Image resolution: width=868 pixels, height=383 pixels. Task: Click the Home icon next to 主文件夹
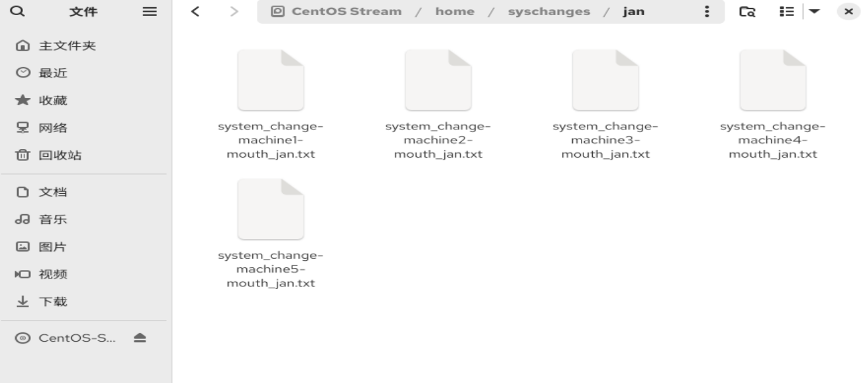pos(22,45)
